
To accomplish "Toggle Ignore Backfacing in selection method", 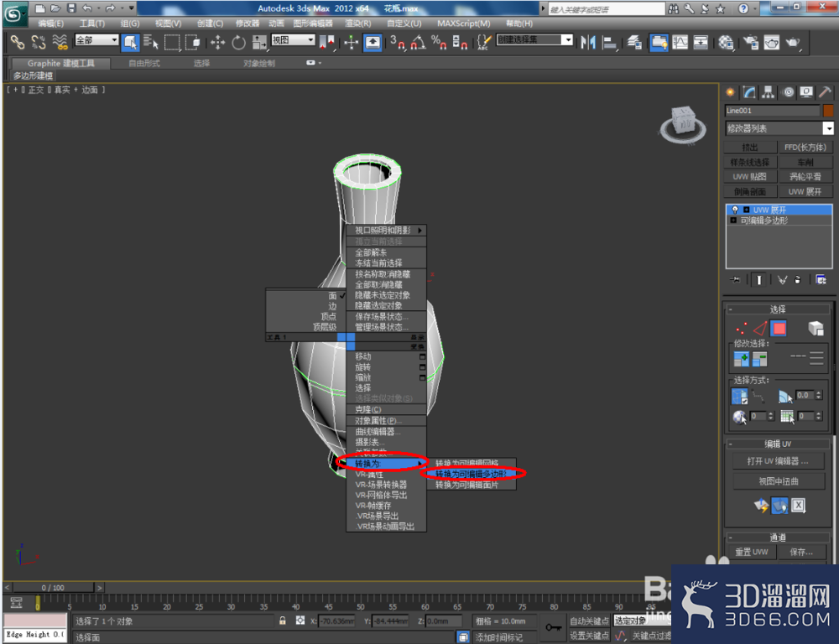I will (739, 396).
